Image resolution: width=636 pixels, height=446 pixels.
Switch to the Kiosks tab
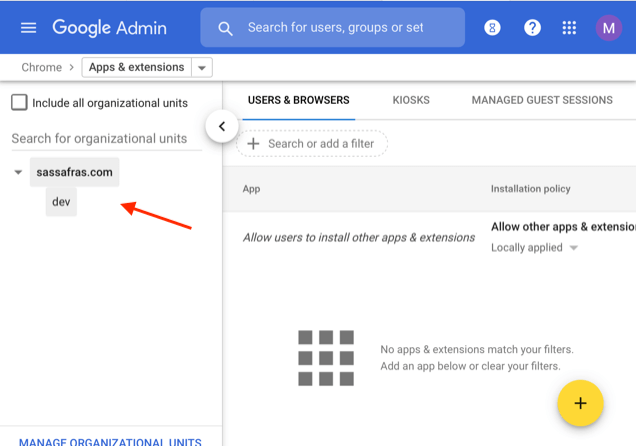click(410, 100)
